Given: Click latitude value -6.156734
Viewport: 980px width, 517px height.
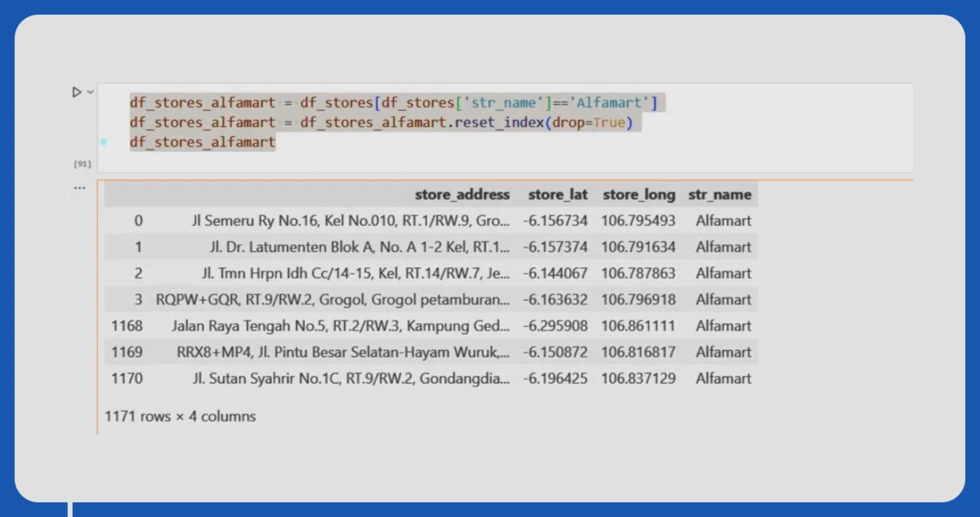Looking at the screenshot, I should pyautogui.click(x=555, y=221).
